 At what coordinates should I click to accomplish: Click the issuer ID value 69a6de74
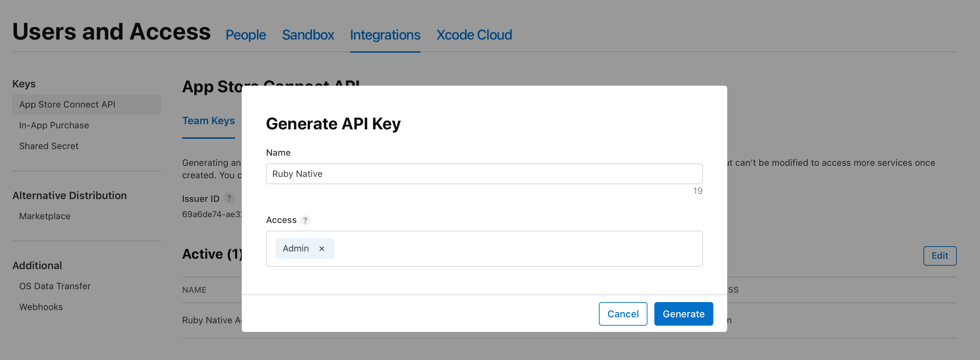pos(212,214)
